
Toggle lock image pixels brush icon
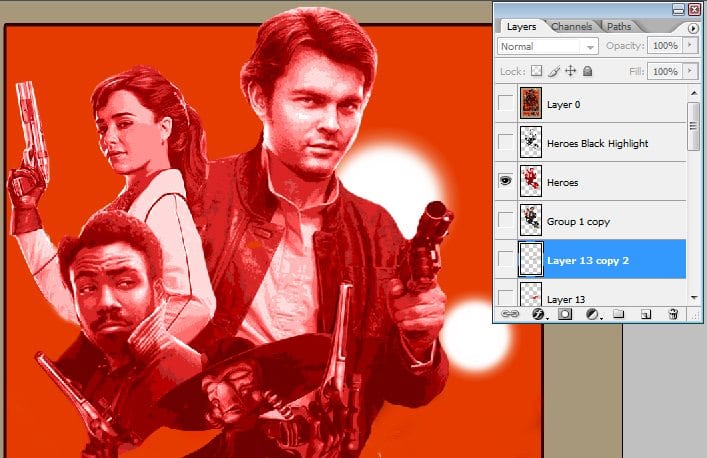[x=554, y=71]
